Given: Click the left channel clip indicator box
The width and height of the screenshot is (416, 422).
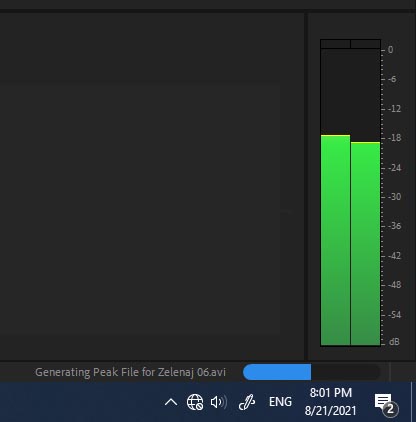Looking at the screenshot, I should (335, 44).
